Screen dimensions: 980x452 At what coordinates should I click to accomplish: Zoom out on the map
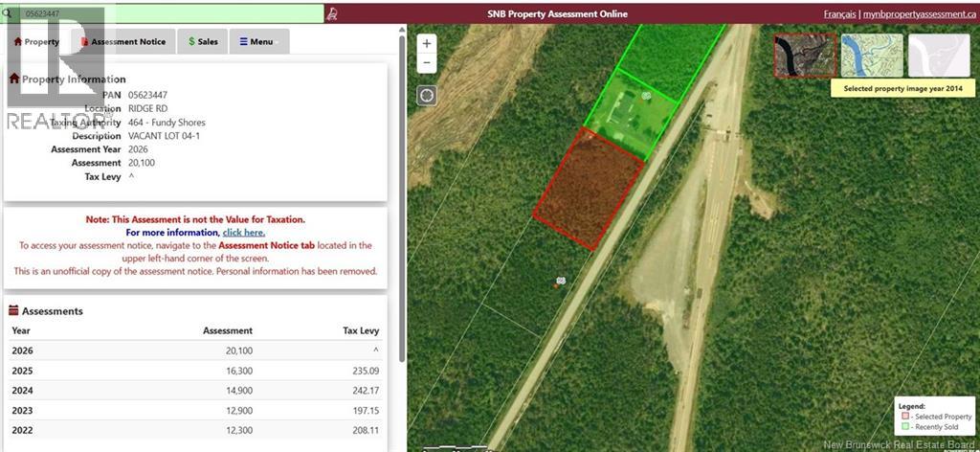427,63
